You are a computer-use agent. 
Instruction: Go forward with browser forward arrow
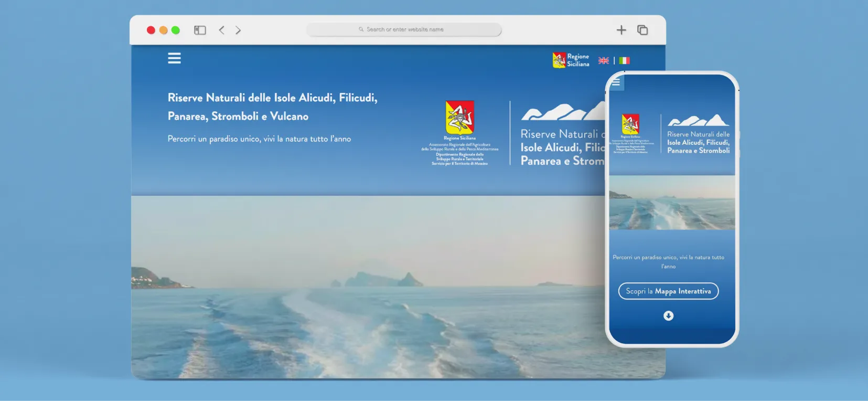[x=238, y=30]
